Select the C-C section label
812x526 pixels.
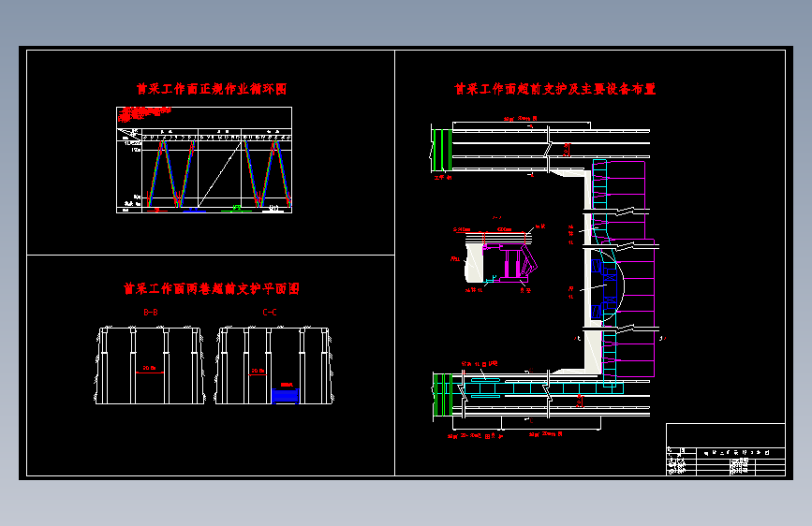270,313
